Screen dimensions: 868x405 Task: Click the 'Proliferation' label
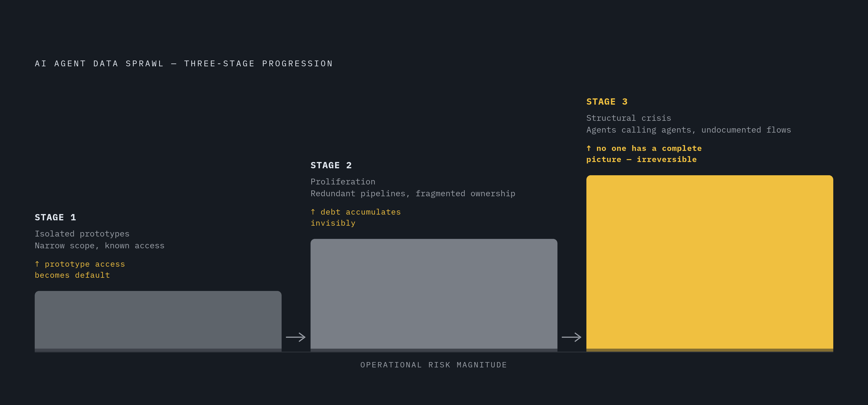point(343,182)
